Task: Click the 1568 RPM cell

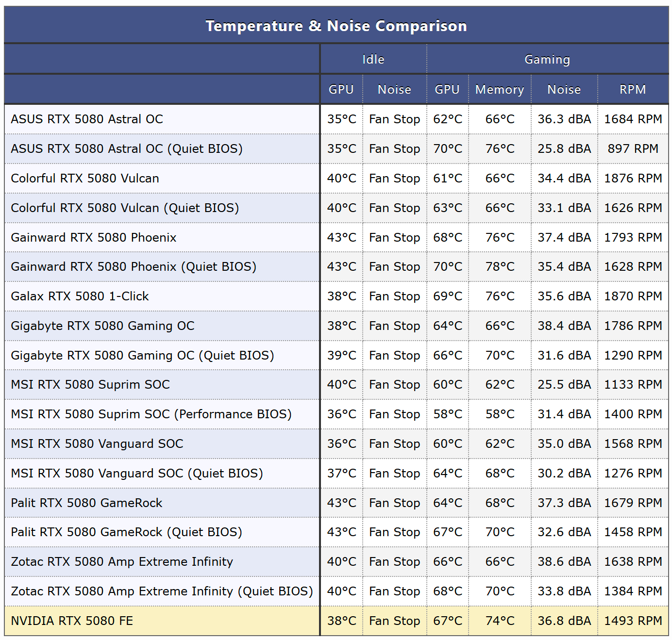Action: click(x=633, y=443)
